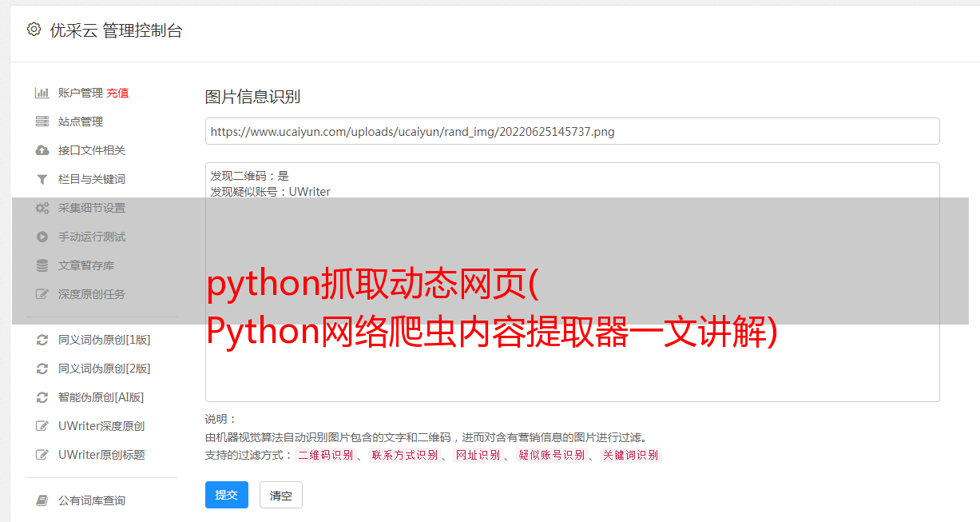The width and height of the screenshot is (980, 522).
Task: Click the 二维码识别 tag
Action: point(325,455)
